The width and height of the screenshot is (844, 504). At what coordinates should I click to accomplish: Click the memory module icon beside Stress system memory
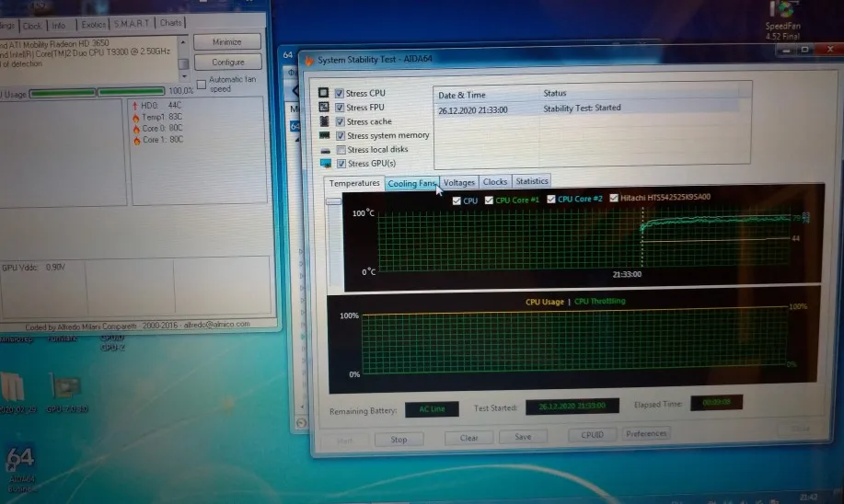(x=325, y=135)
